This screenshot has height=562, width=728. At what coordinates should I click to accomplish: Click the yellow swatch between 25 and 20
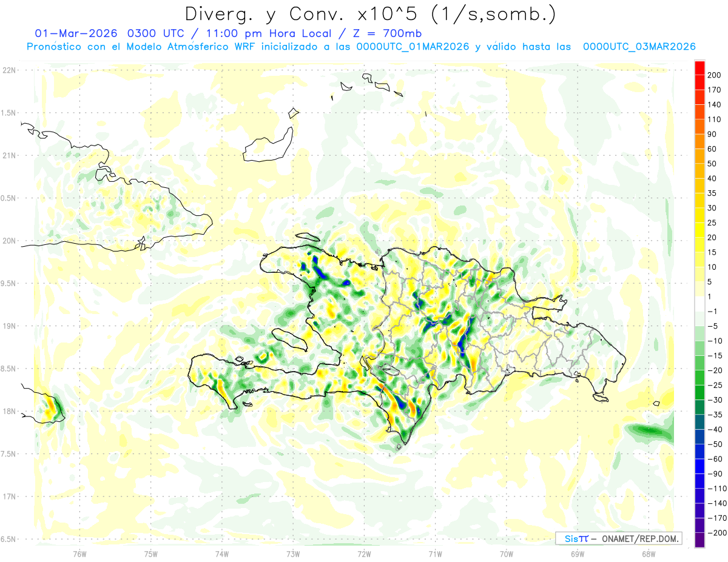coord(699,230)
